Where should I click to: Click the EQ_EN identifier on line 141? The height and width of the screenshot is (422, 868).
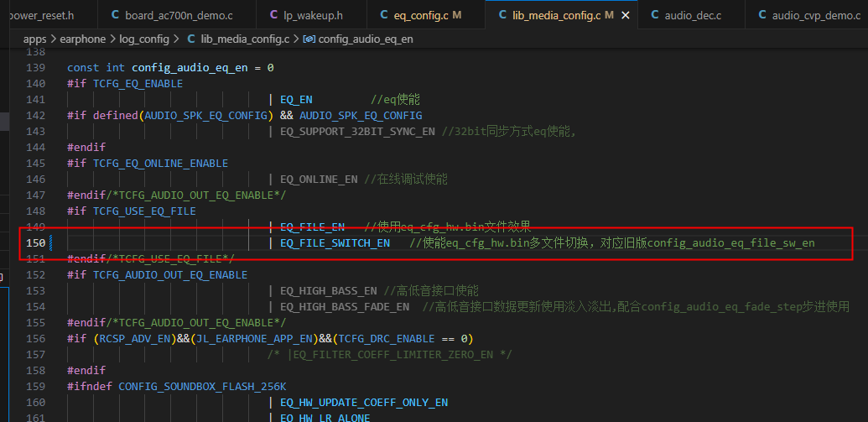(x=296, y=100)
